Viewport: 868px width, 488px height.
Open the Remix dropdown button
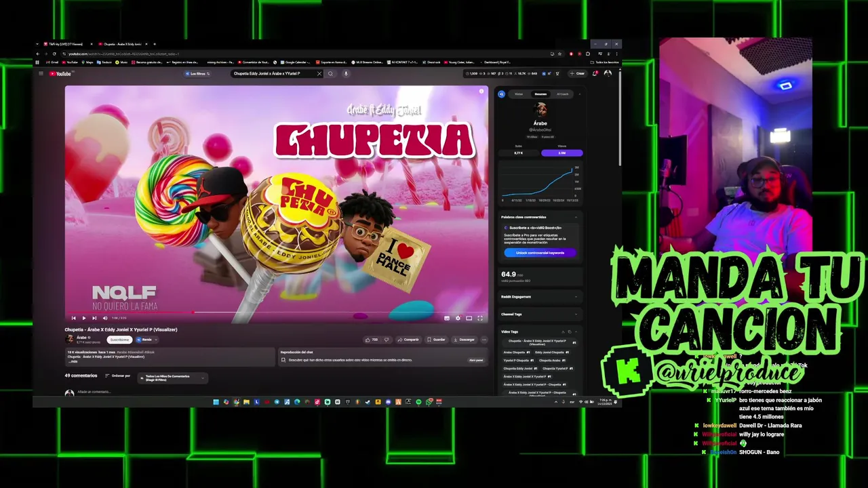click(x=146, y=340)
